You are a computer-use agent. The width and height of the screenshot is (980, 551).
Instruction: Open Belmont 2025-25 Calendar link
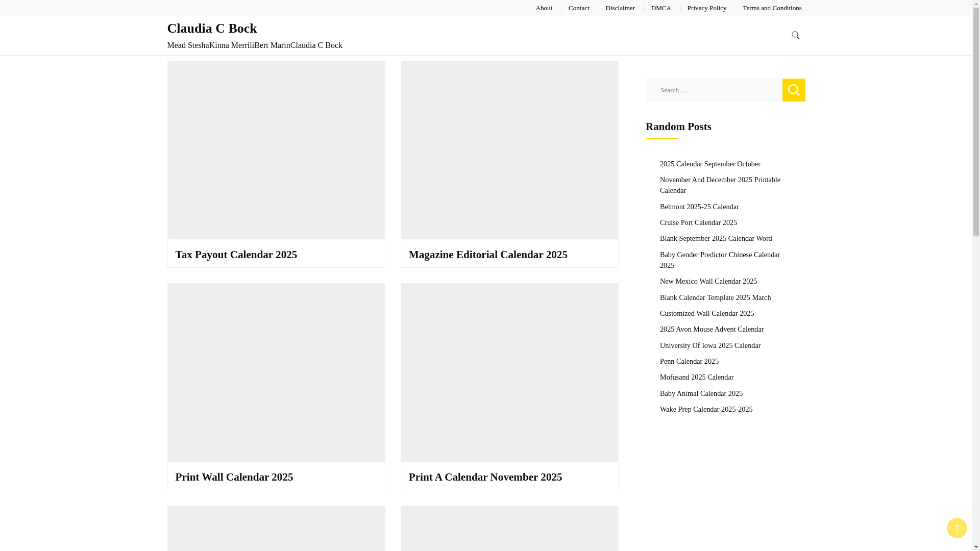[x=699, y=207]
